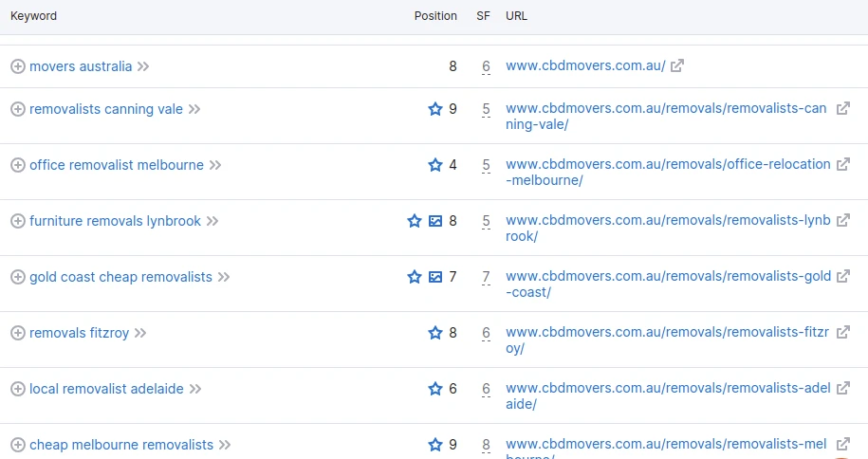
Task: Click star icon in furniture removals lynbrook row
Action: pos(415,221)
